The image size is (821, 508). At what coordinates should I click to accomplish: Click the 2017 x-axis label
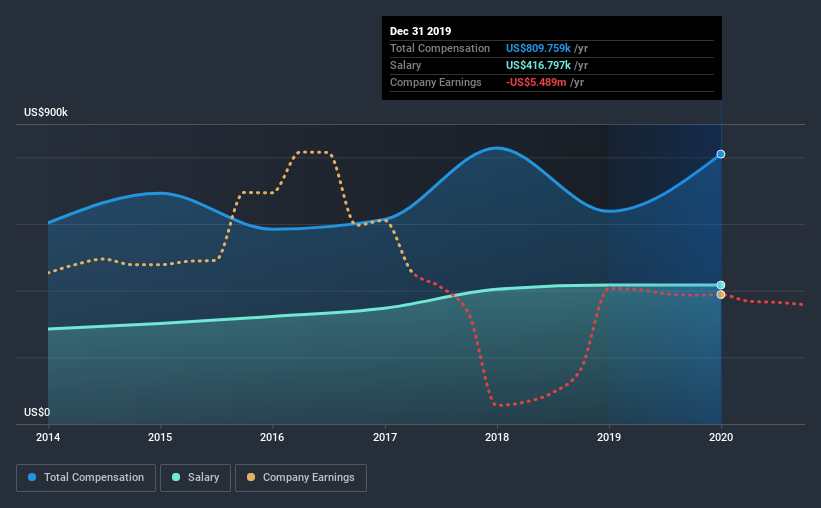point(385,437)
